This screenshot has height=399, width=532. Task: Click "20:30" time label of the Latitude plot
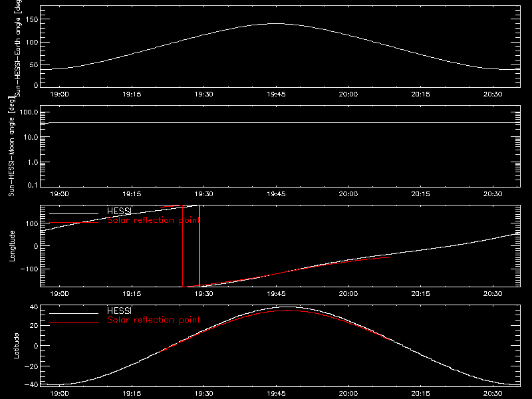pyautogui.click(x=493, y=393)
